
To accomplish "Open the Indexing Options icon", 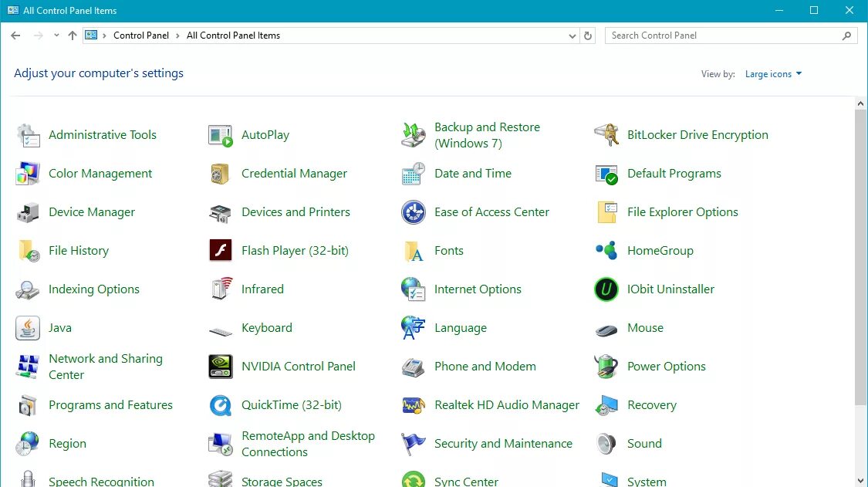I will click(28, 289).
